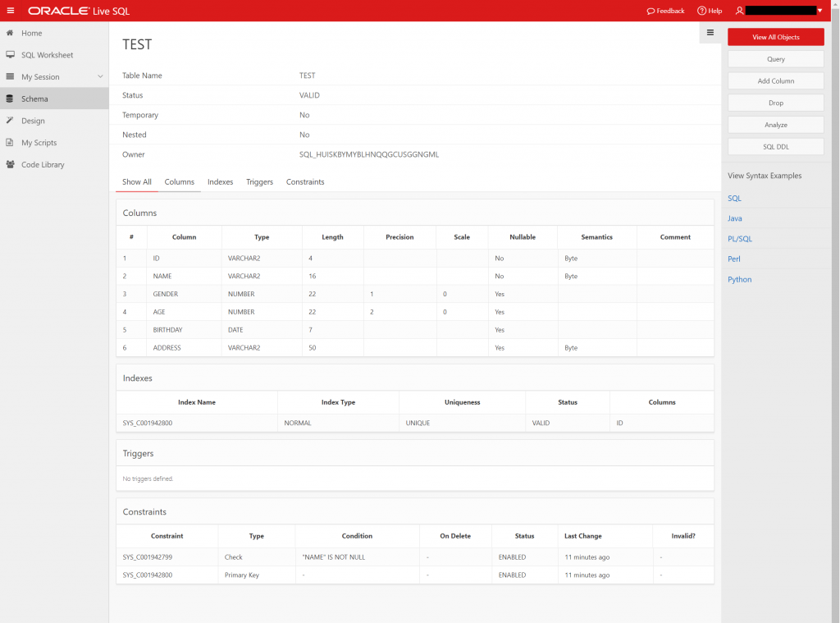Viewport: 840px width, 623px height.
Task: Click the View All Objects button
Action: click(x=775, y=37)
